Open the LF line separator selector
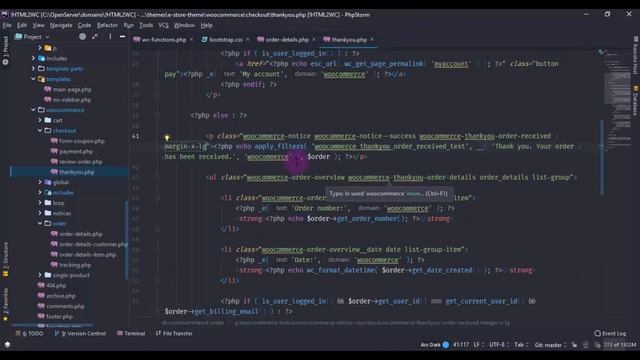This screenshot has width=640, height=360. point(479,345)
